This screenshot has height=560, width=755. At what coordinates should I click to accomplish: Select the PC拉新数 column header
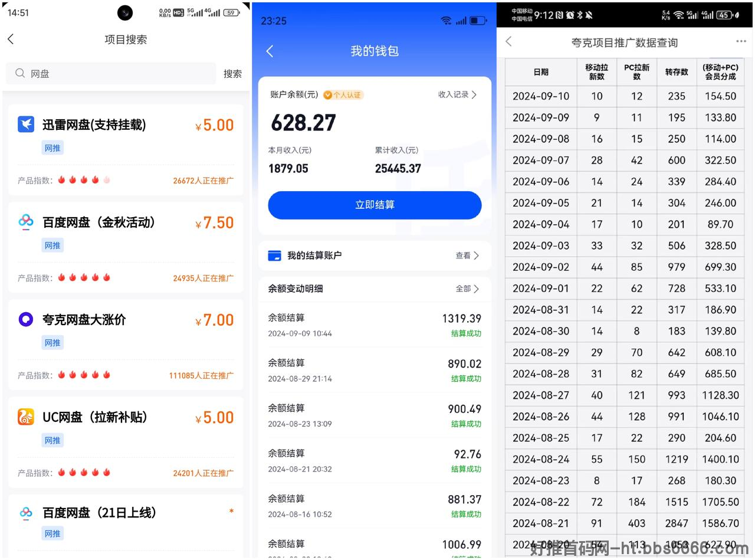click(637, 72)
